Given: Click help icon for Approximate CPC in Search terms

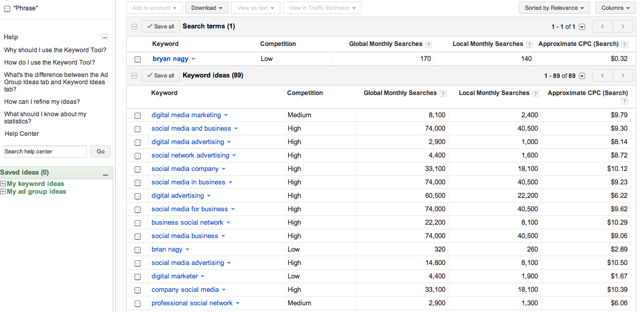Looking at the screenshot, I should (624, 44).
